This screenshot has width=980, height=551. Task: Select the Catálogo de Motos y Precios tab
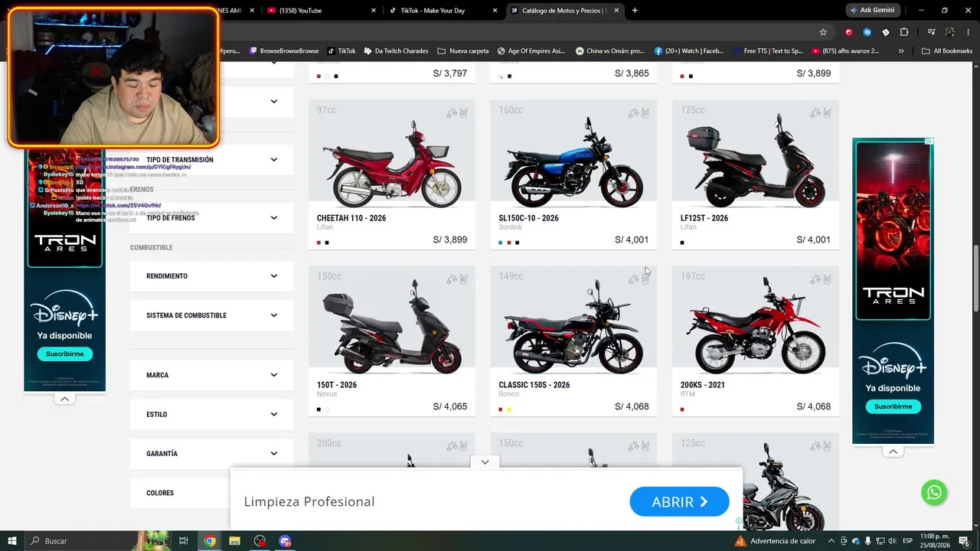point(566,10)
